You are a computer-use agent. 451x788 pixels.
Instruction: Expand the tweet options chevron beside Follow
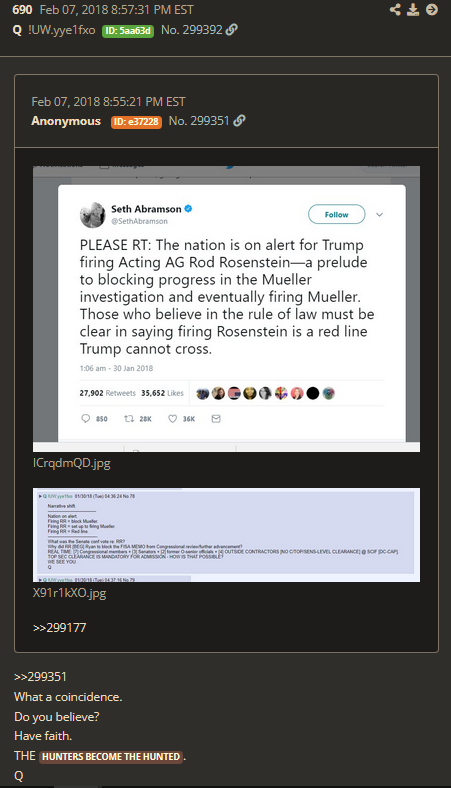[x=380, y=215]
